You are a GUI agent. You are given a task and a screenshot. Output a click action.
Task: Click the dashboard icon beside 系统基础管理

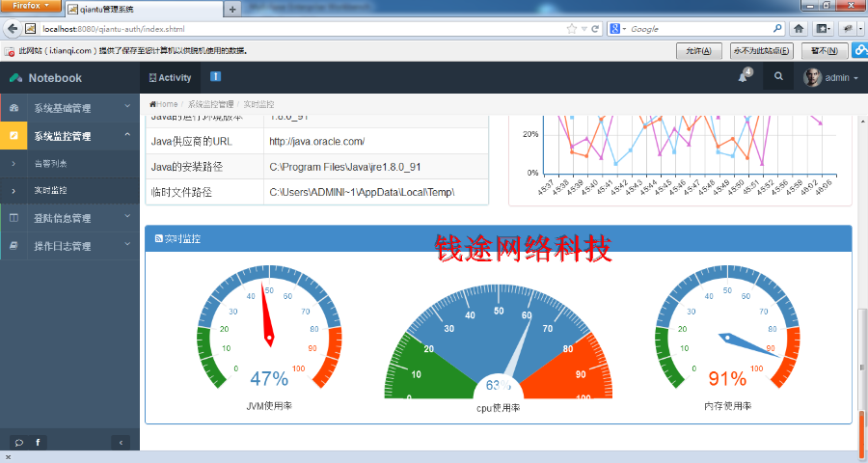click(14, 107)
